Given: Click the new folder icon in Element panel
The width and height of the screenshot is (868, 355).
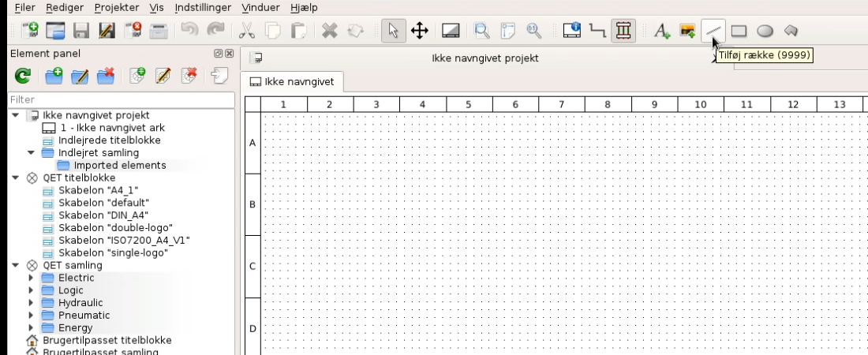Looking at the screenshot, I should (x=54, y=76).
